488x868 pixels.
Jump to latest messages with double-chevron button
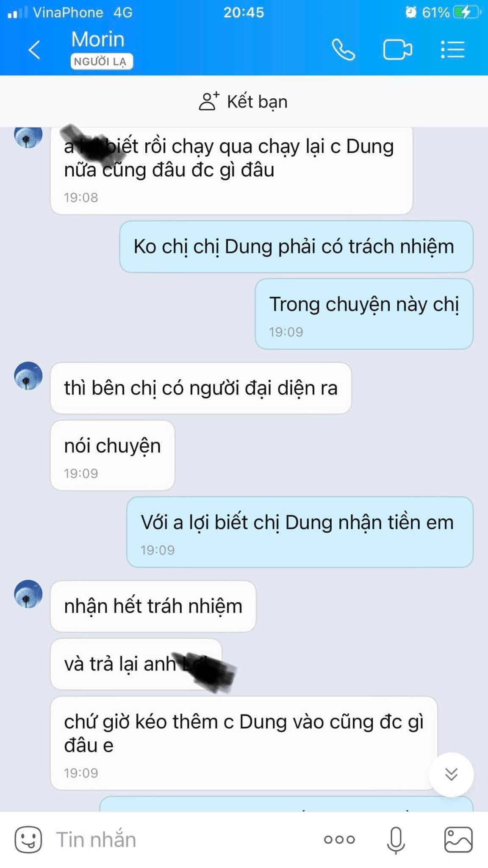(x=451, y=774)
